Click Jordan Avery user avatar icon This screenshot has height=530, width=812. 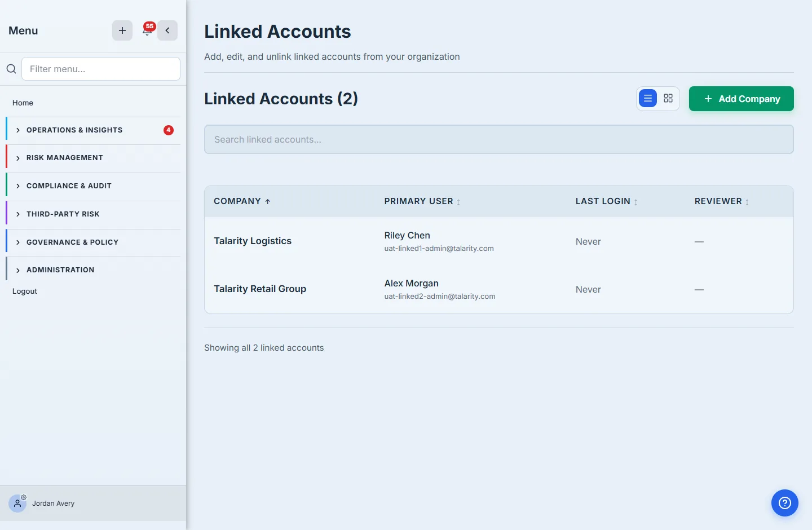tap(17, 503)
